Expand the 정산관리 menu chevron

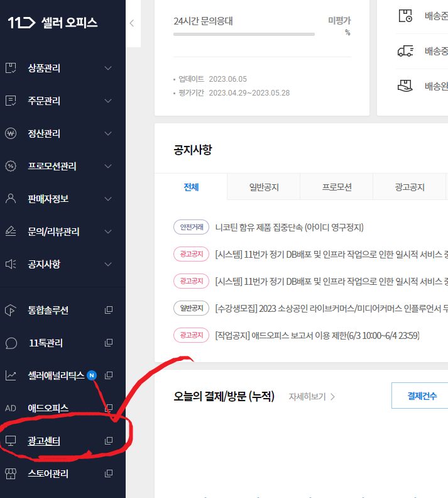[x=108, y=134]
